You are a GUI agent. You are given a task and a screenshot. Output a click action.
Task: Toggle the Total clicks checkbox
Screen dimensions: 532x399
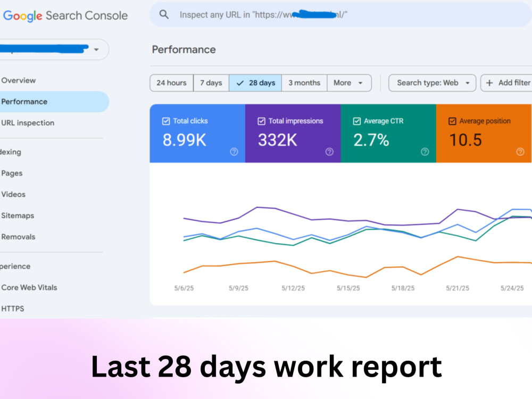point(166,121)
